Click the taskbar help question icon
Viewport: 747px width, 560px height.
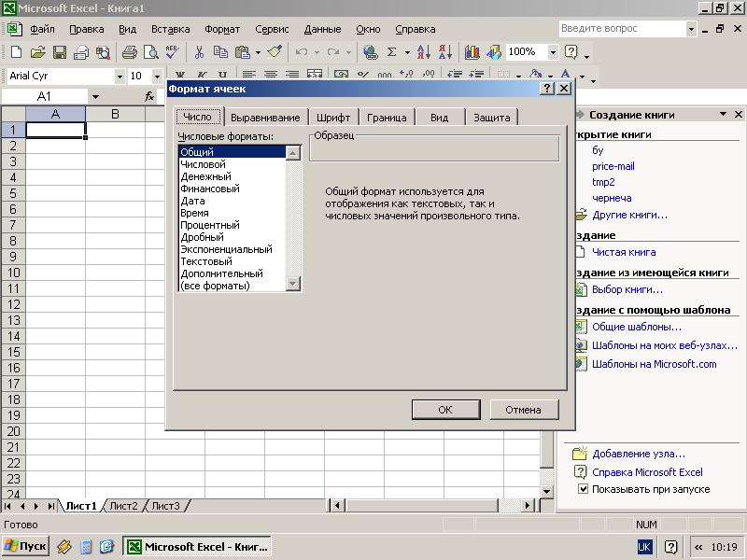(x=670, y=547)
